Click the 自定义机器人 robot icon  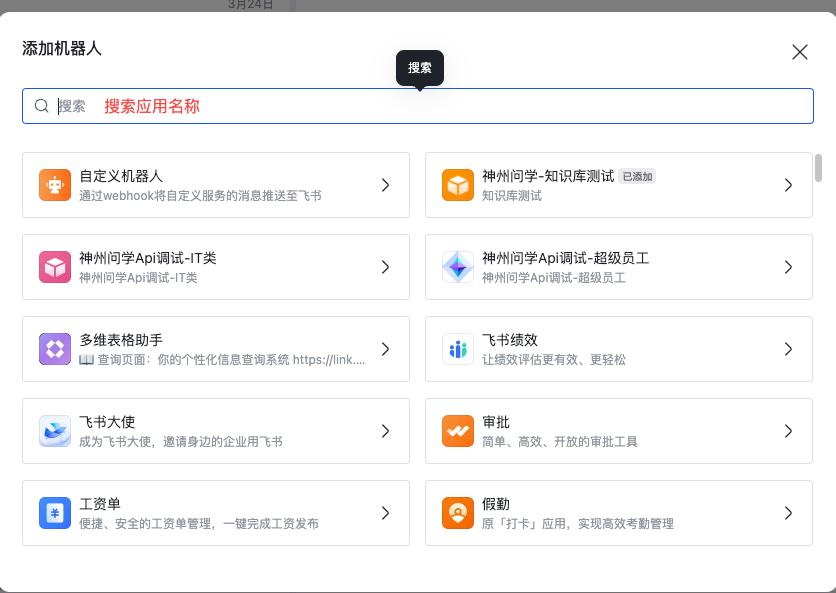click(x=55, y=185)
